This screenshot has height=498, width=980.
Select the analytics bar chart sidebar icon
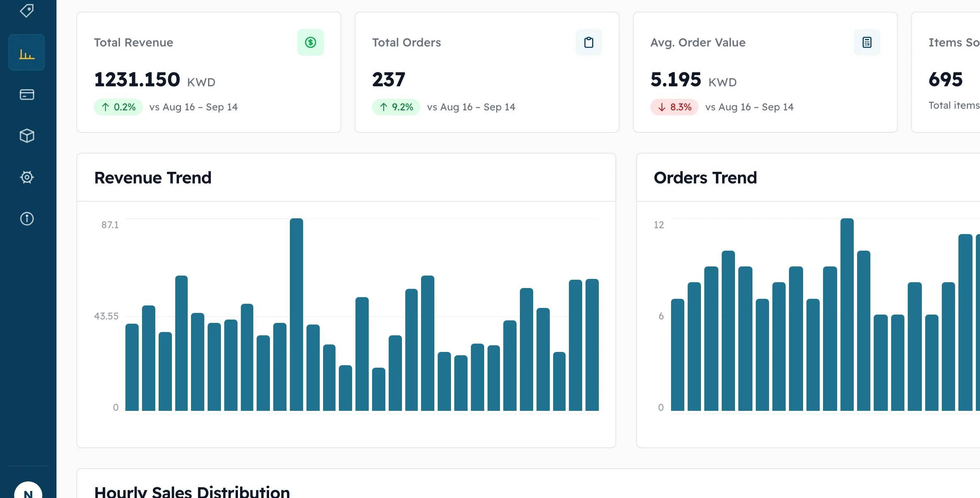[x=27, y=53]
